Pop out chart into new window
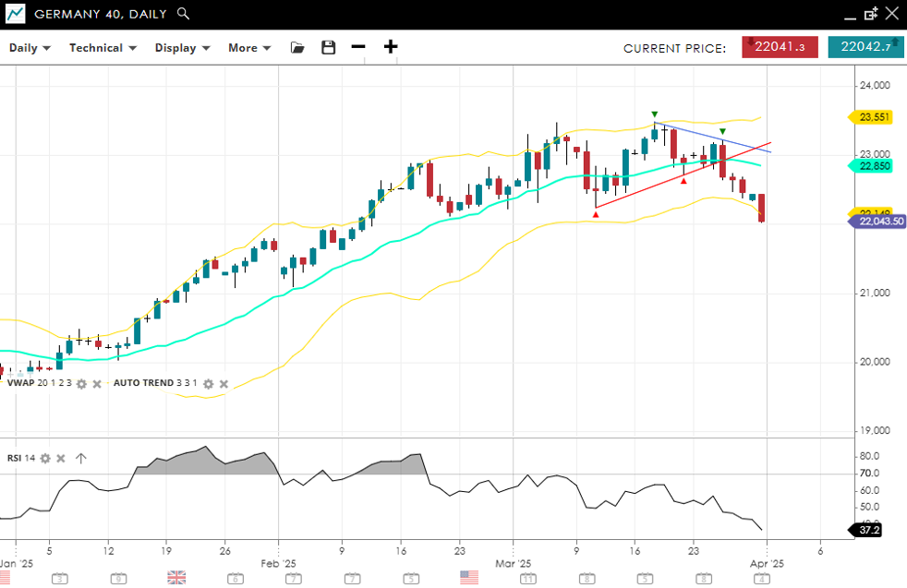 click(870, 14)
